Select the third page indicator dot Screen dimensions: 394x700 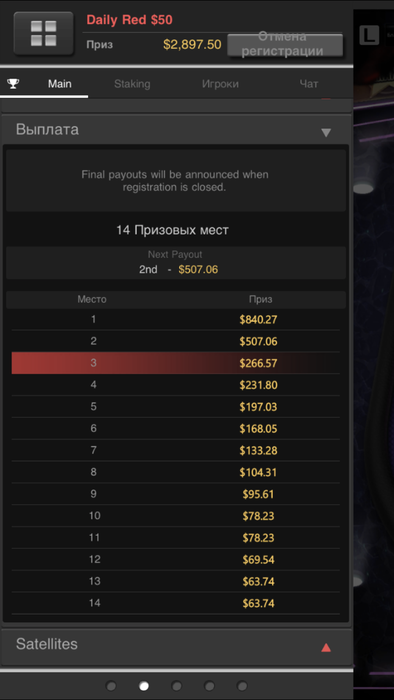(x=177, y=686)
